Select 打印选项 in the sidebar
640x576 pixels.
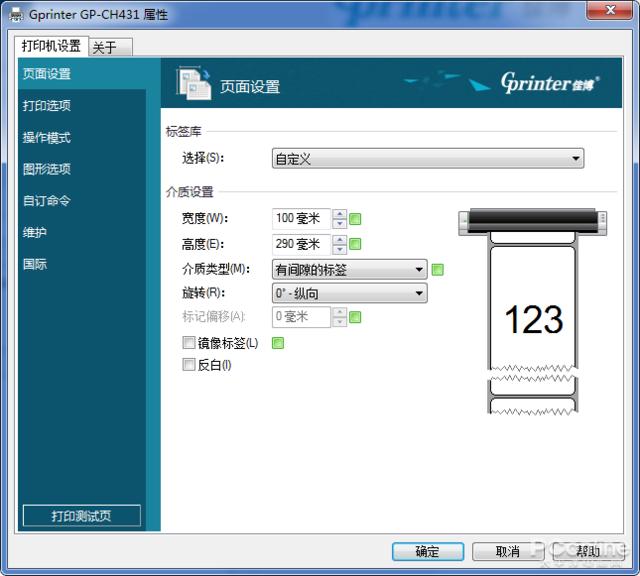82,106
